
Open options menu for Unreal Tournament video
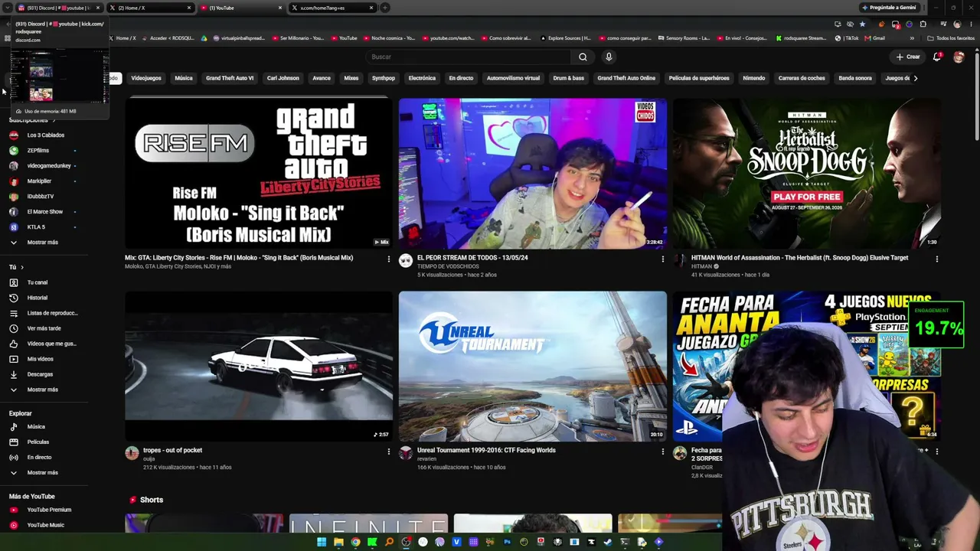pos(663,452)
